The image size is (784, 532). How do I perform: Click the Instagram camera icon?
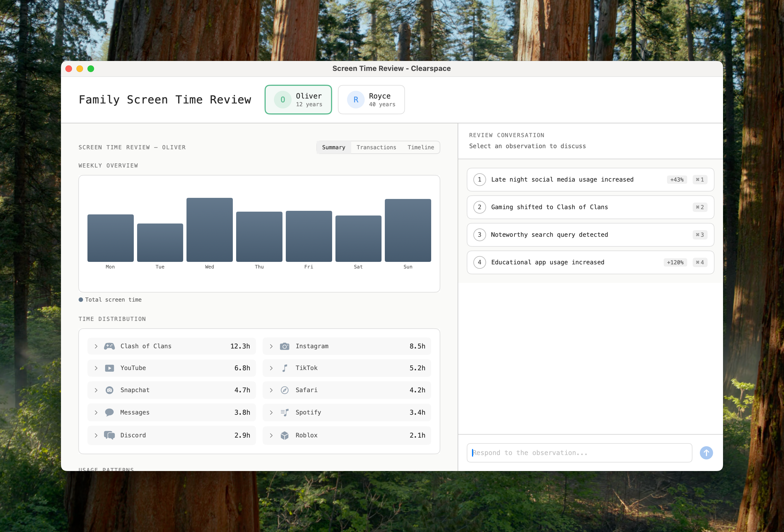[x=285, y=346]
